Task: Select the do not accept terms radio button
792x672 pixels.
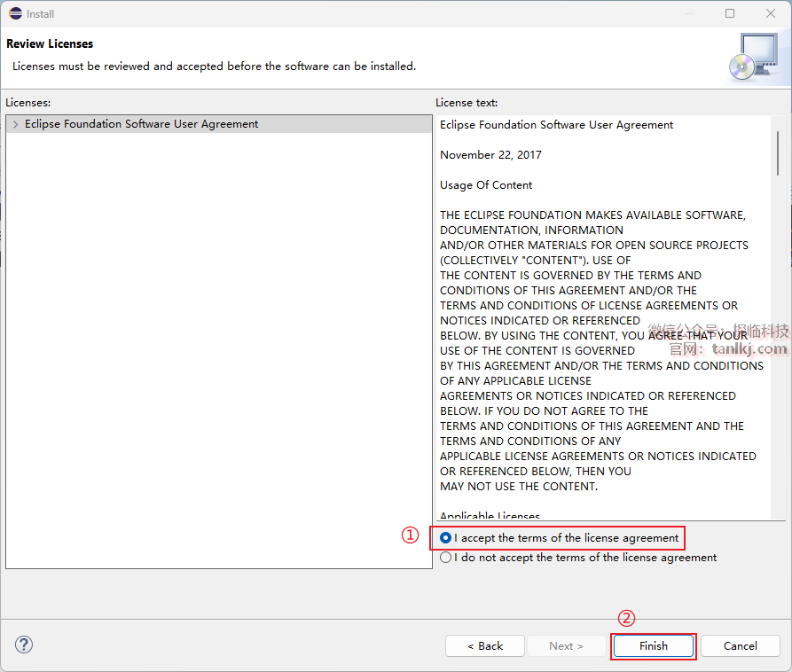Action: (445, 558)
